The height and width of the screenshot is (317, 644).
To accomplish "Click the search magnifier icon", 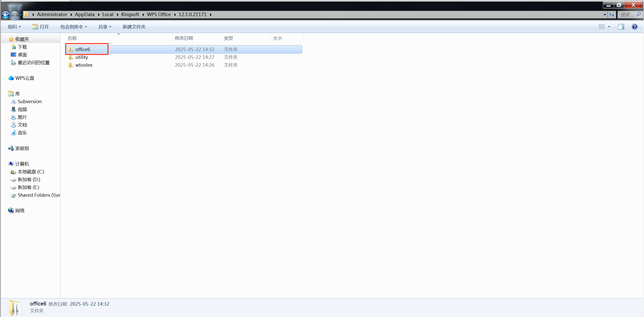I will [x=639, y=15].
